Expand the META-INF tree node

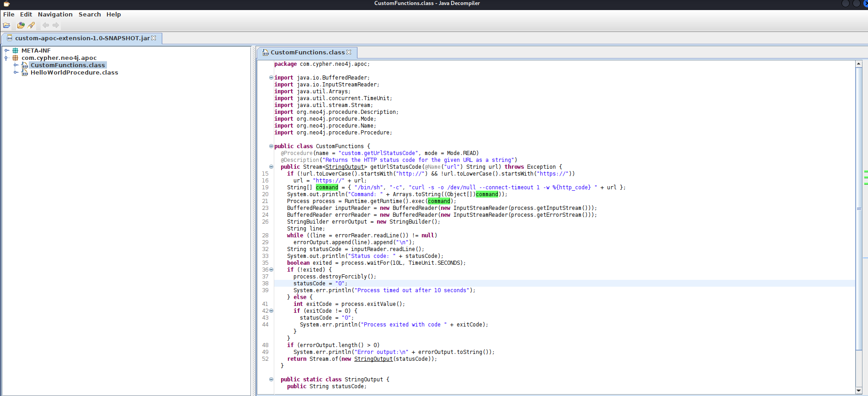click(6, 51)
